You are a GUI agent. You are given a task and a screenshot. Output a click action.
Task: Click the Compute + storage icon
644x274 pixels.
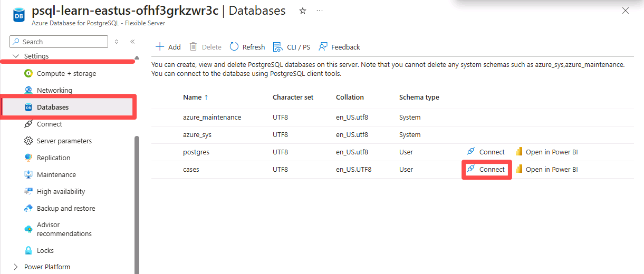coord(28,73)
